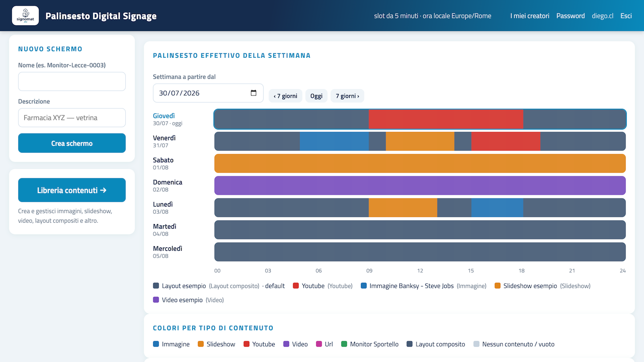Click Martedì's gray default layout bar

(420, 230)
